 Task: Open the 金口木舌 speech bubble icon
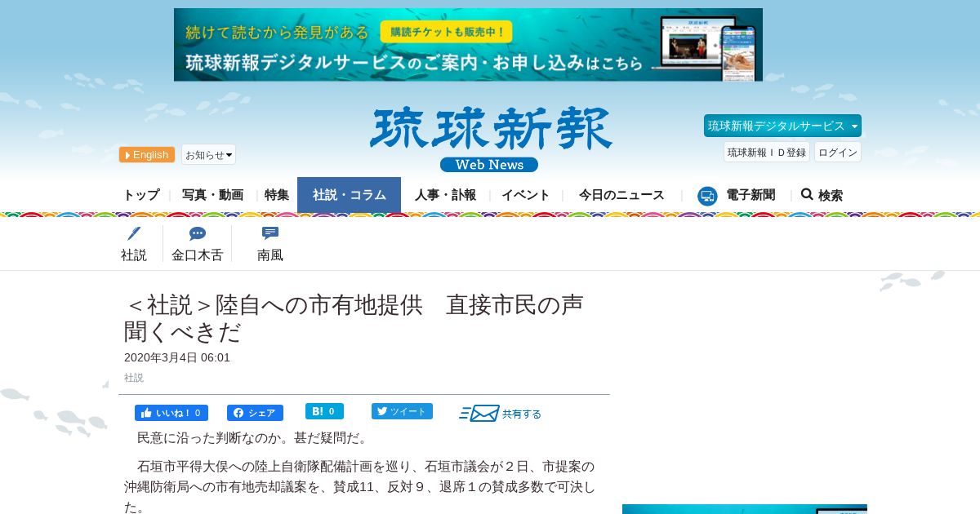[198, 234]
